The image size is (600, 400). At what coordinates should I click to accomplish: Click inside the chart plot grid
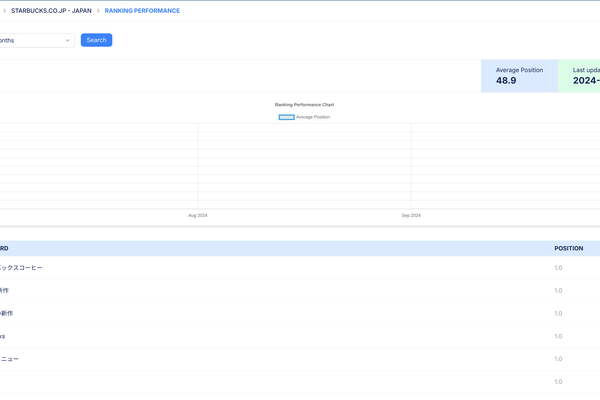point(300,165)
